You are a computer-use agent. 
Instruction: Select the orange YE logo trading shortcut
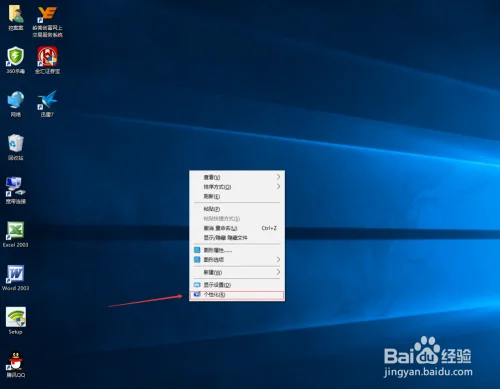[47, 21]
